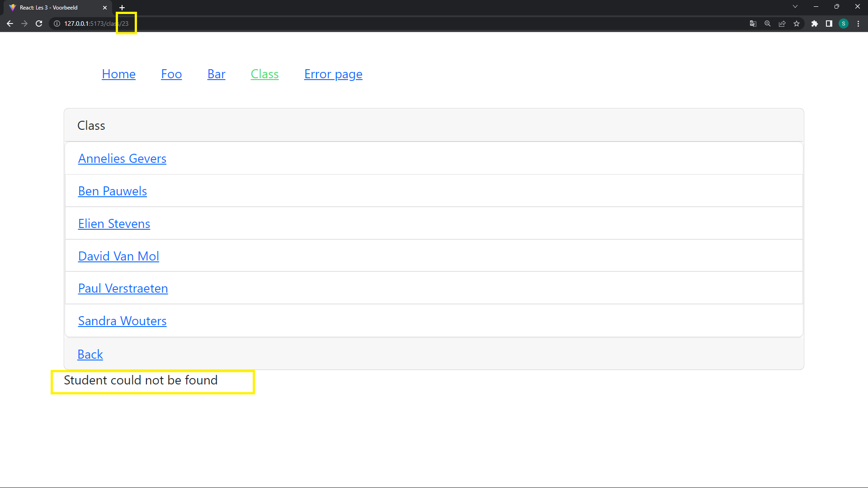Viewport: 868px width, 488px height.
Task: Open student Annelies Gevers
Action: pyautogui.click(x=122, y=159)
